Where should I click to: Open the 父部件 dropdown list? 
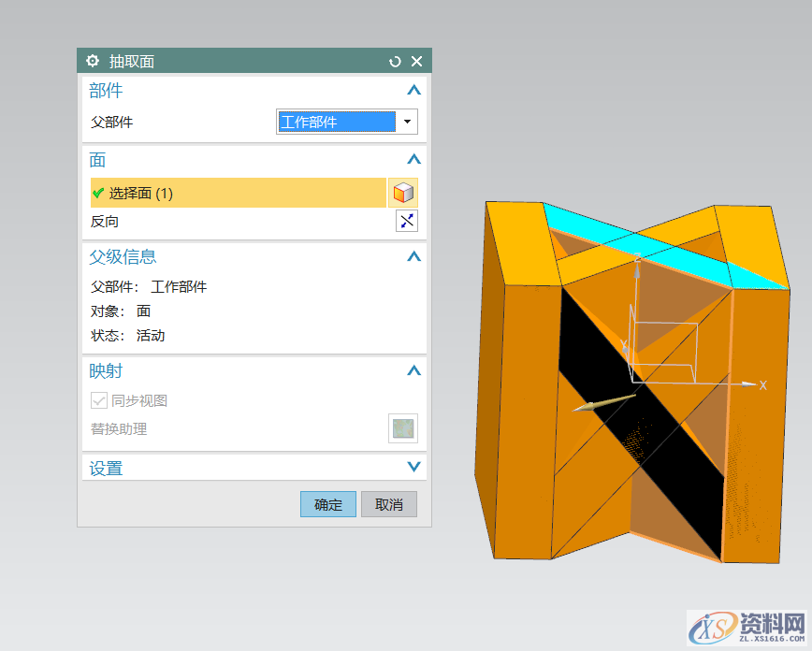point(407,121)
